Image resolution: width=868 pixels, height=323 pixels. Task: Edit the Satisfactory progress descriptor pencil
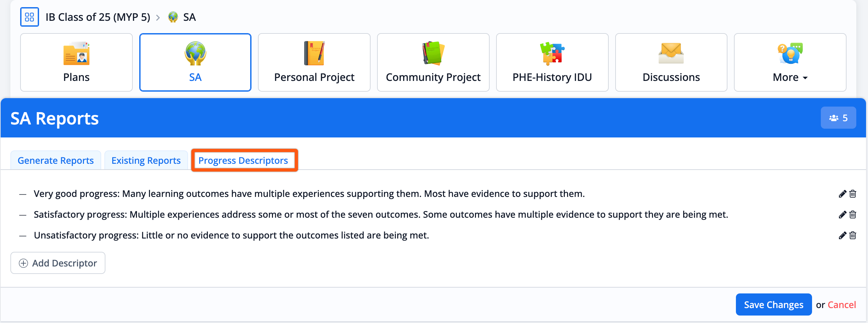point(842,215)
